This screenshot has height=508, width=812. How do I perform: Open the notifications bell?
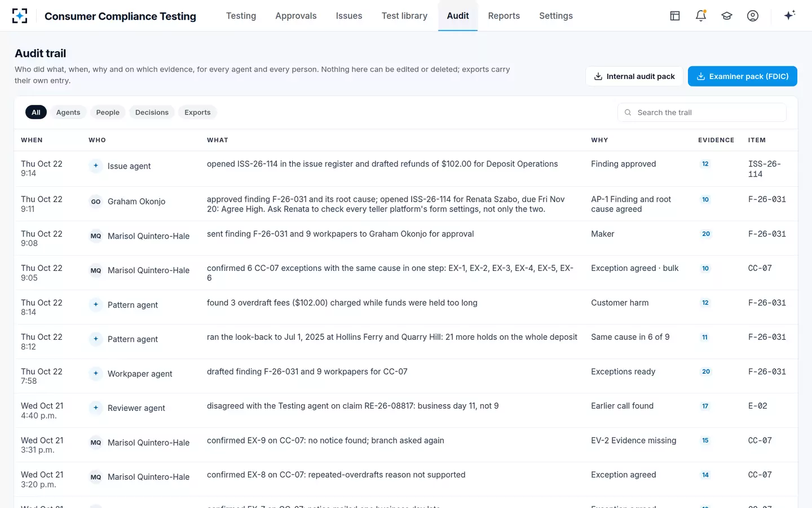pyautogui.click(x=701, y=16)
